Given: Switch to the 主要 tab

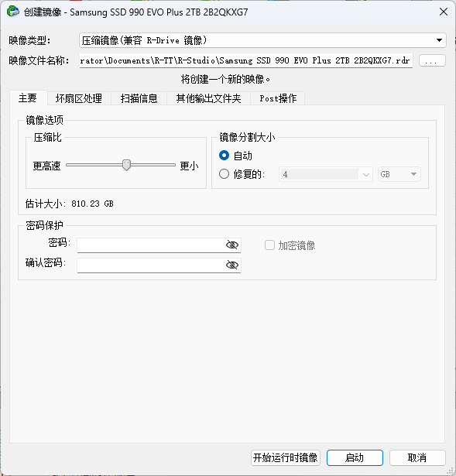Looking at the screenshot, I should (x=28, y=98).
